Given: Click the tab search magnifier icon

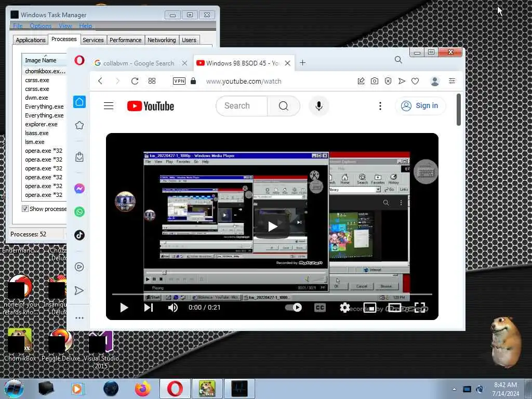Looking at the screenshot, I should coord(398,60).
